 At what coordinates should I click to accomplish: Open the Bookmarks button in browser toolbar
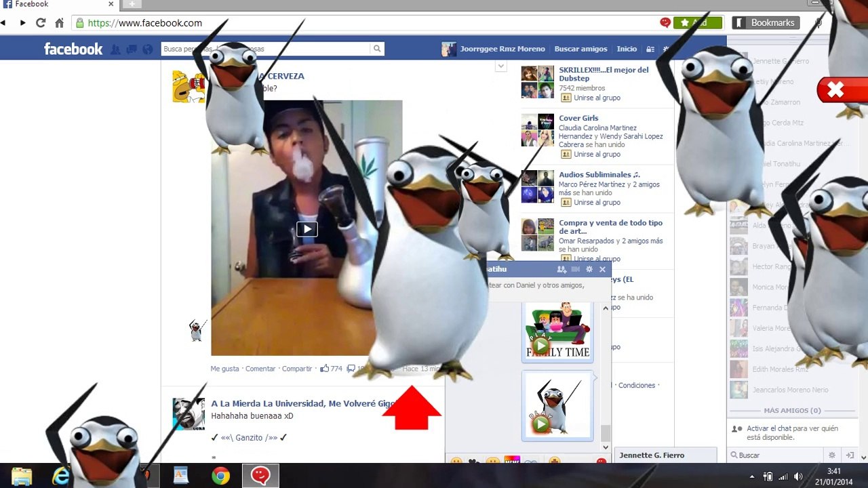pos(766,22)
